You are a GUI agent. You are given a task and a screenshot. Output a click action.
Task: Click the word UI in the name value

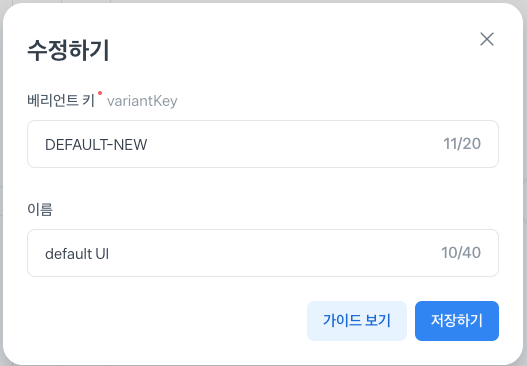pos(102,254)
